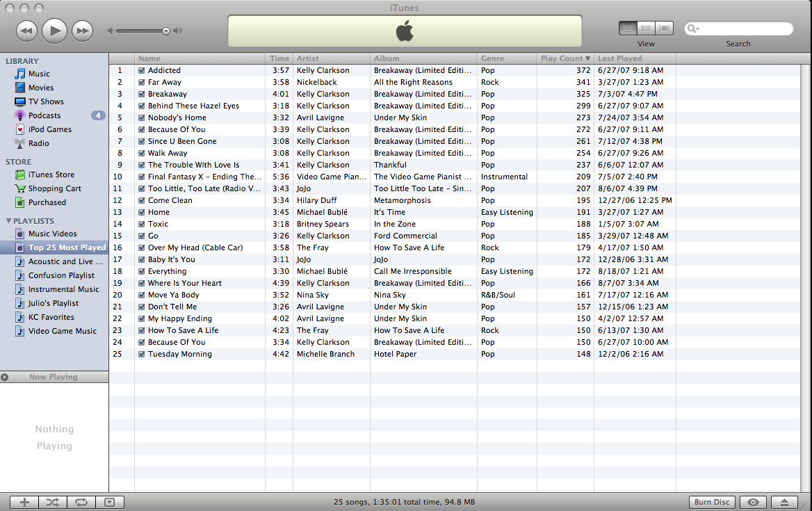The image size is (812, 511).
Task: Eject disc with the eject button
Action: pyautogui.click(x=784, y=502)
